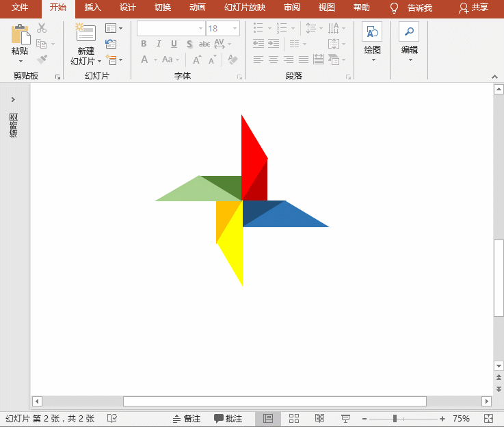Expand the thumbnail pane chevron
The image size is (504, 427).
13,99
